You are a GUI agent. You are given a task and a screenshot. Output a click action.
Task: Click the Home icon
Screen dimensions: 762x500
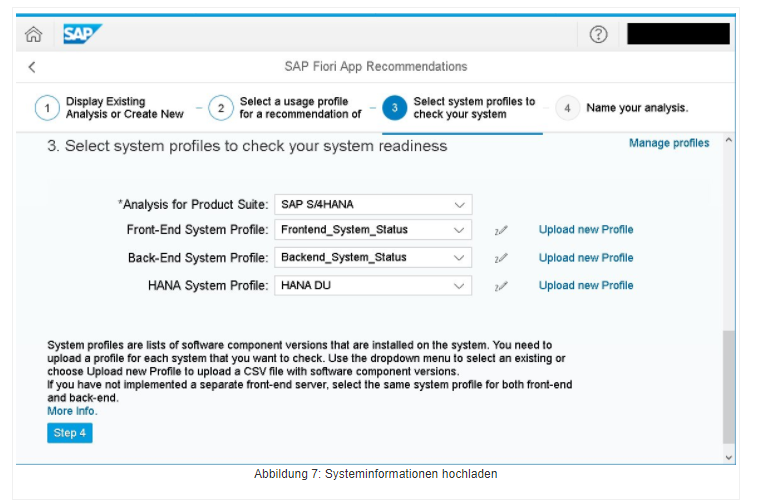(x=33, y=34)
